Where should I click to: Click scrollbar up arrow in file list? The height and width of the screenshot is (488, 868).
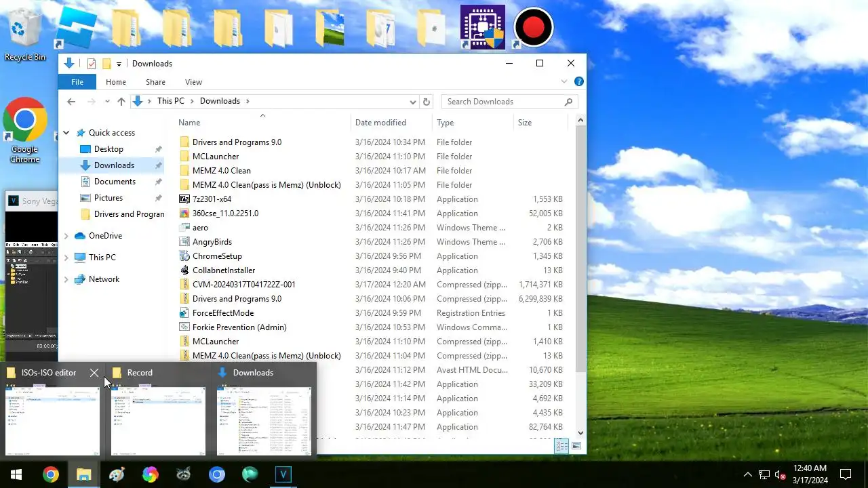580,121
